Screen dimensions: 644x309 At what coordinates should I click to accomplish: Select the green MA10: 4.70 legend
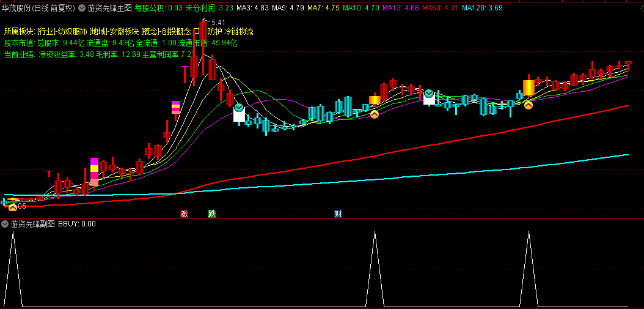pyautogui.click(x=361, y=7)
